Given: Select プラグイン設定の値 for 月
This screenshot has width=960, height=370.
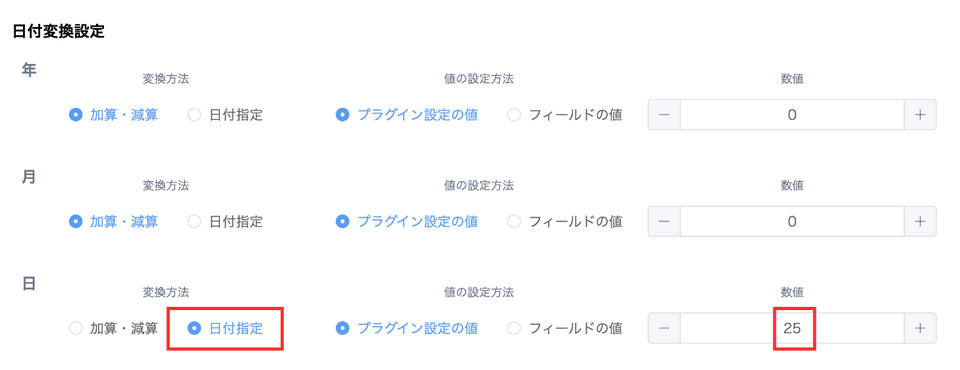Looking at the screenshot, I should 407,221.
